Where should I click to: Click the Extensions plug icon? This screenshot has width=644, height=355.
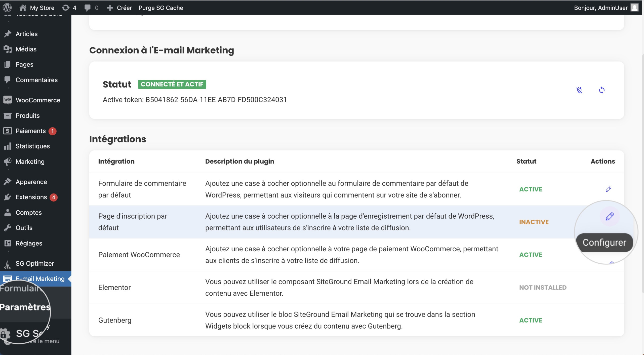pyautogui.click(x=8, y=197)
